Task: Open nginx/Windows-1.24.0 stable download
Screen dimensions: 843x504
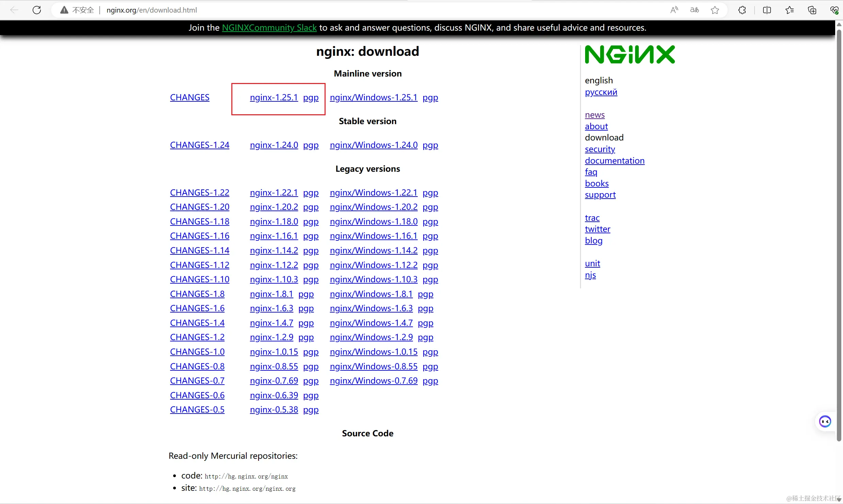Action: (373, 145)
